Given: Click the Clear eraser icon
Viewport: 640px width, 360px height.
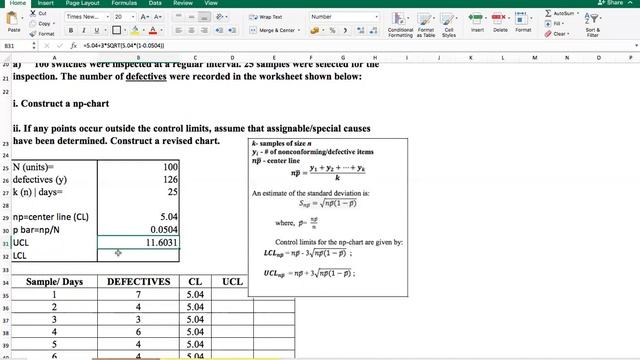Looking at the screenshot, I should (548, 34).
